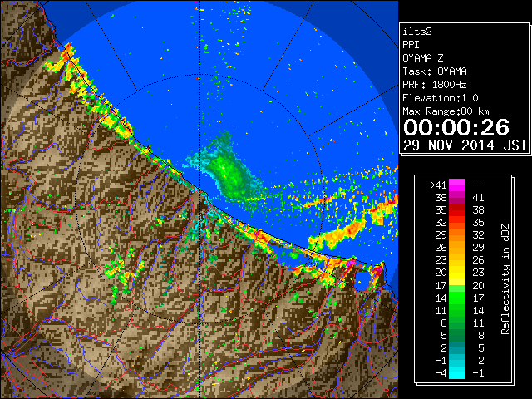532x399 pixels.
Task: Click the 'PRF: 1800Hz' text
Action: (x=435, y=85)
